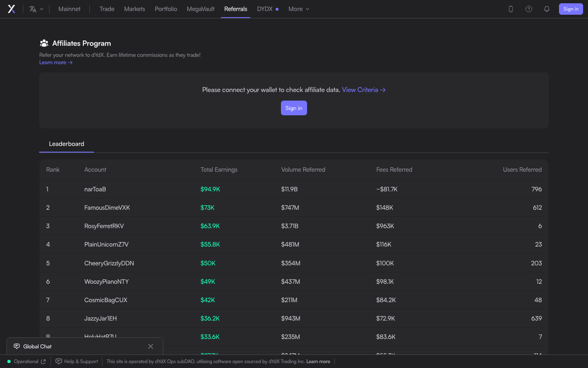The width and height of the screenshot is (588, 368).
Task: Click the $94.9K total earnings value
Action: pyautogui.click(x=210, y=189)
